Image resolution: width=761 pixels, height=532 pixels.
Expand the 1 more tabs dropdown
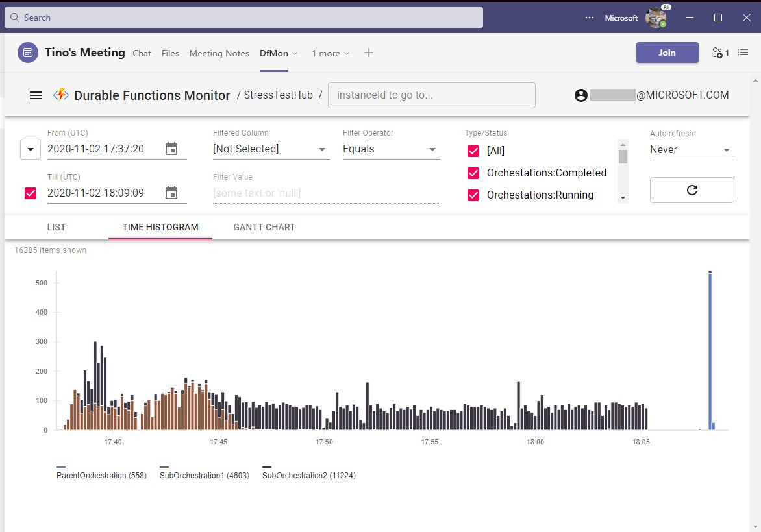(331, 53)
